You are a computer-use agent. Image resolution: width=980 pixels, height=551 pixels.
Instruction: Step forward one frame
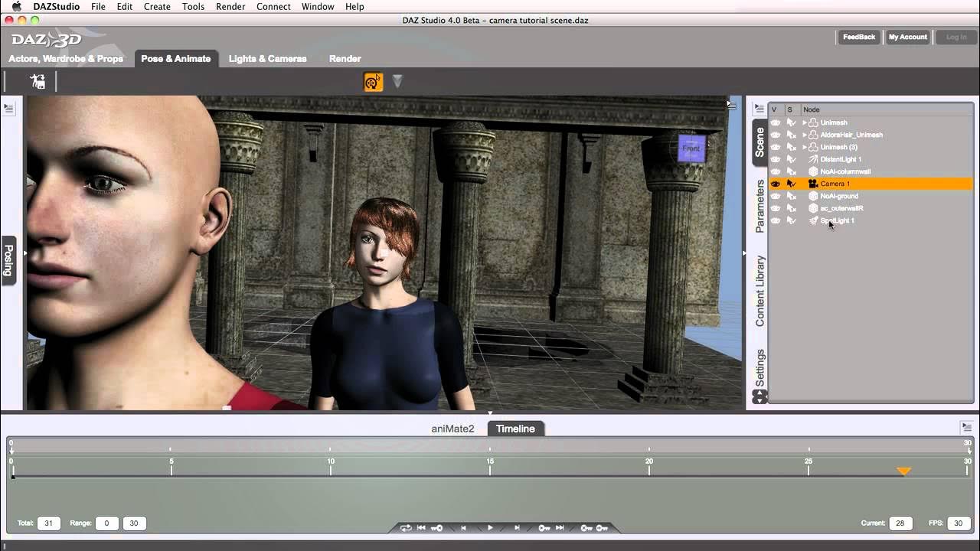[517, 527]
